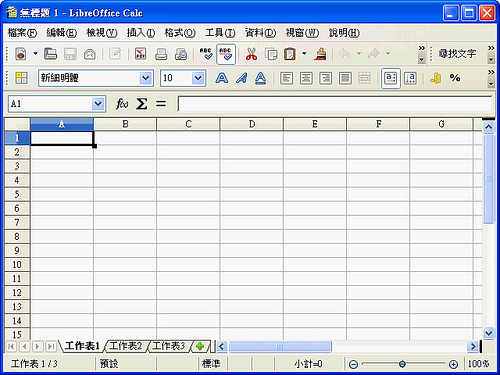
Task: Zoom in with plus button
Action: tap(453, 364)
